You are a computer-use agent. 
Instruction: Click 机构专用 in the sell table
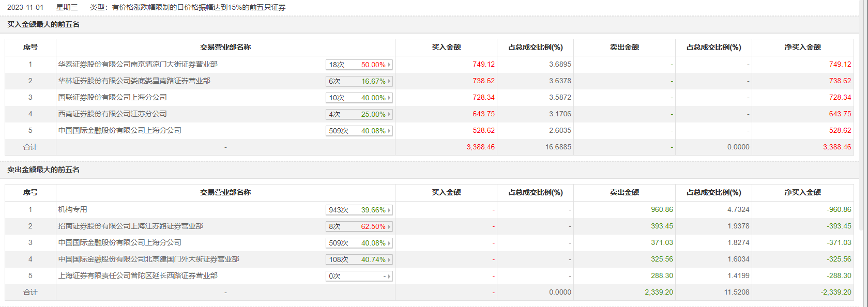click(72, 210)
